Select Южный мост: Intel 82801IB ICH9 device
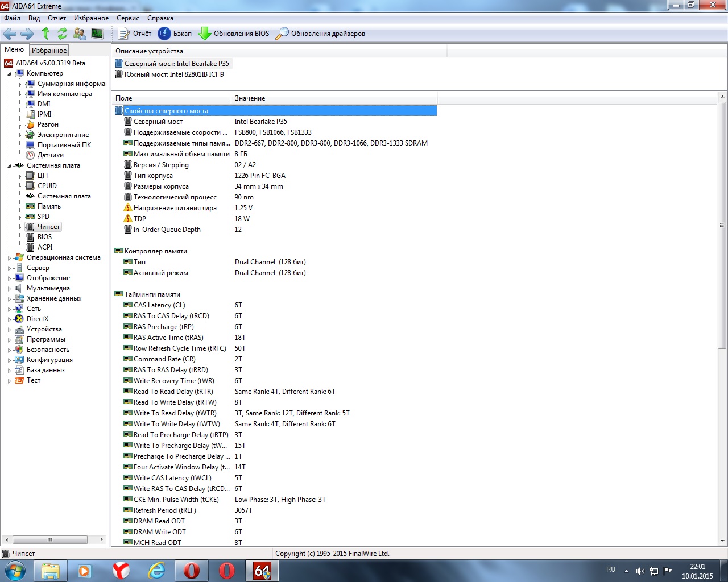728x582 pixels. pos(174,74)
